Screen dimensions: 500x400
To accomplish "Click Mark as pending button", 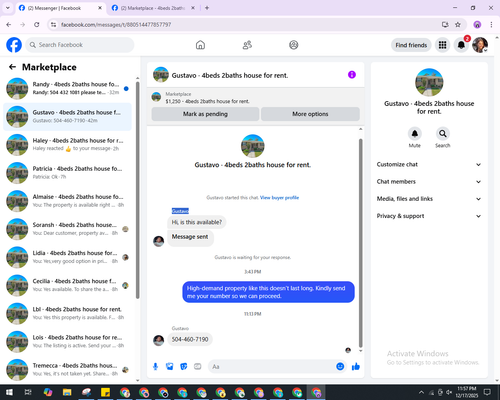I will [x=205, y=114].
